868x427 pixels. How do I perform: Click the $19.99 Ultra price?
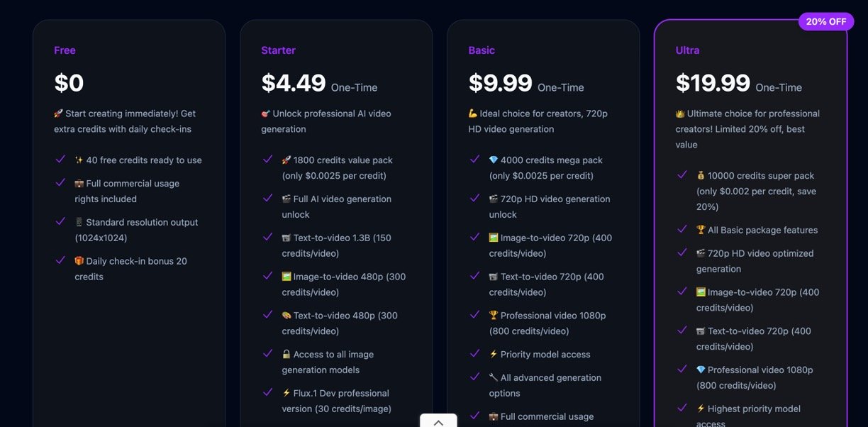(x=713, y=84)
